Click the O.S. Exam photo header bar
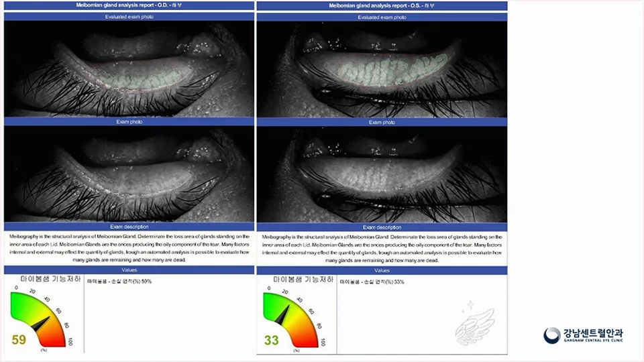644x362 pixels. [x=382, y=122]
